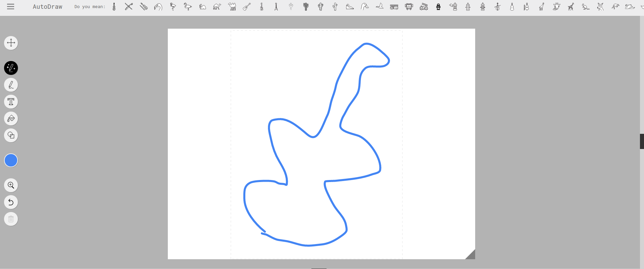644x269 pixels.
Task: Choose the solid black fire hydrant suggestion
Action: (x=438, y=7)
